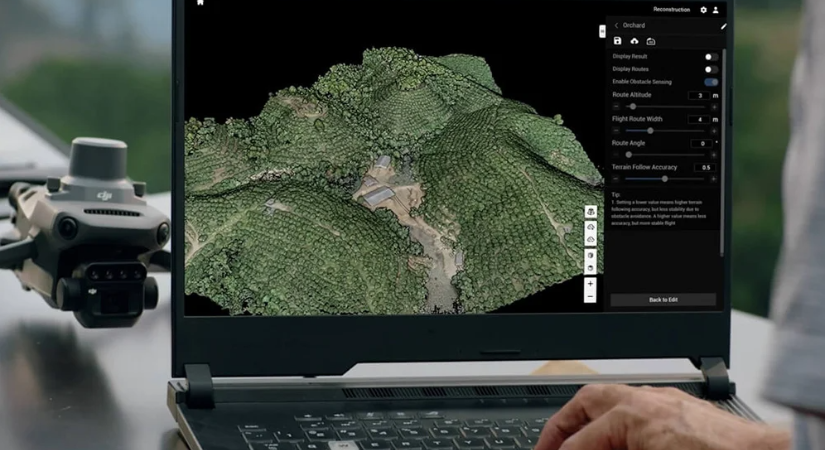Image resolution: width=825 pixels, height=450 pixels.
Task: Click the lower cloud icon in map tools
Action: [x=591, y=239]
